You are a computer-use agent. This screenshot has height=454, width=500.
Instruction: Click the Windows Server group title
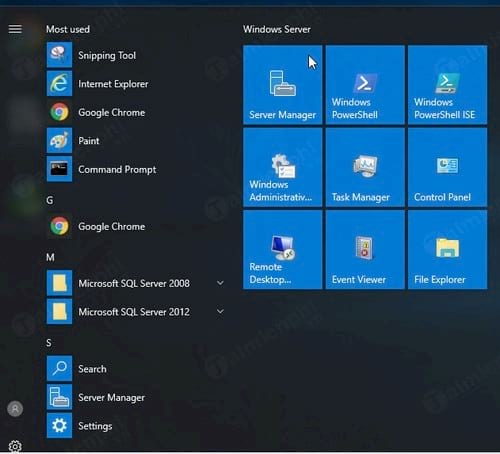coord(277,29)
